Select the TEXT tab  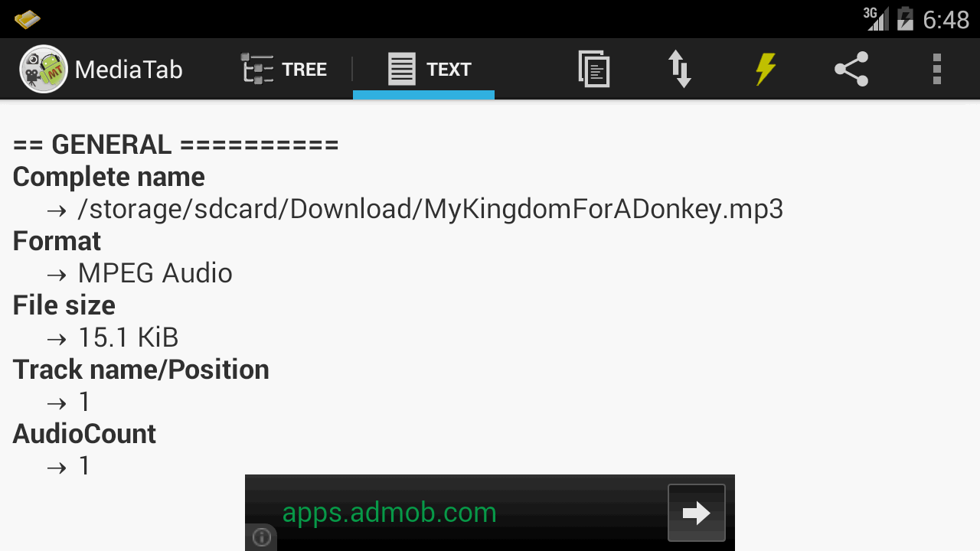pos(423,69)
